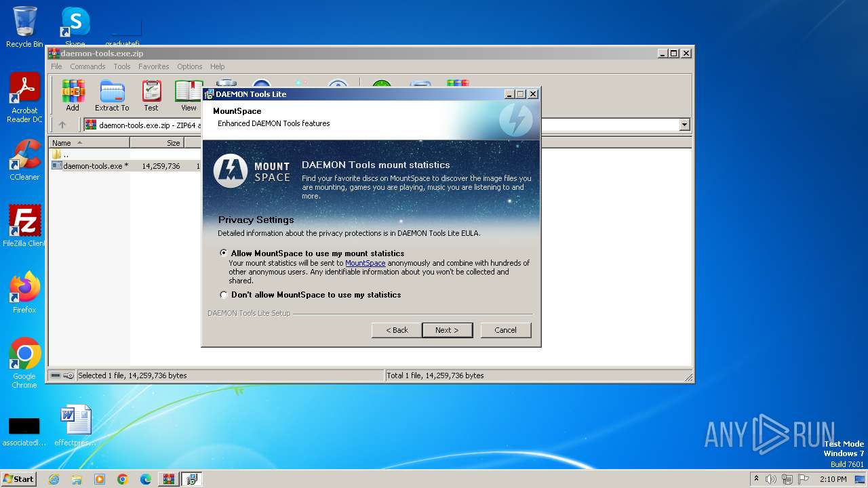Switch to WinRAR taskbar button
This screenshot has height=488, width=868.
click(x=169, y=479)
